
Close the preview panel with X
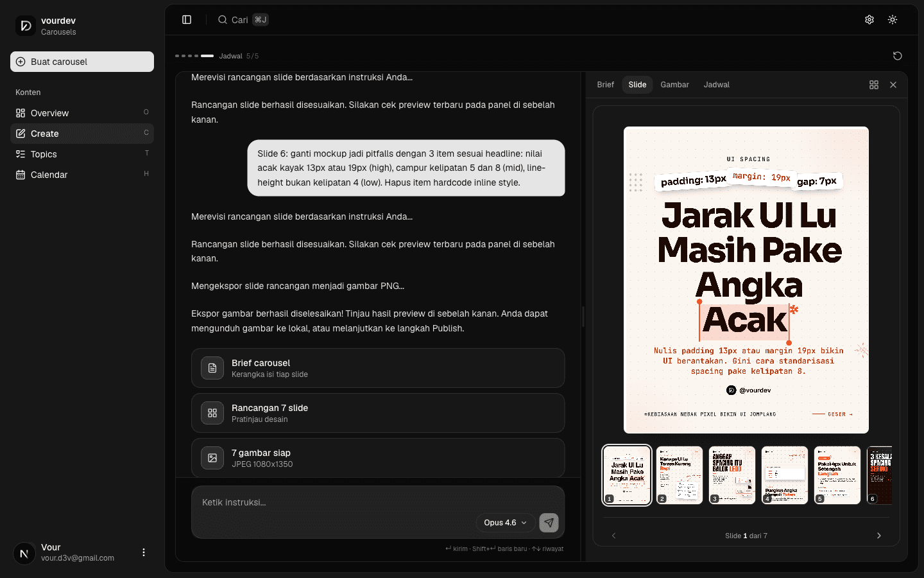[x=893, y=85]
